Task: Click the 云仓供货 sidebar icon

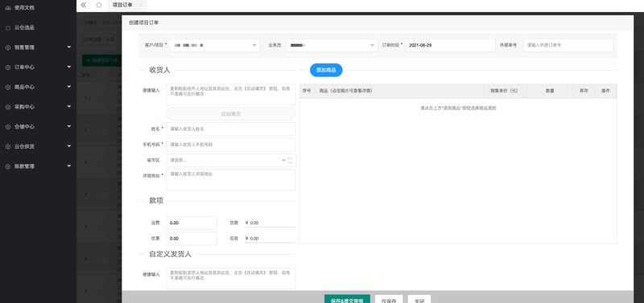Action: click(8, 146)
